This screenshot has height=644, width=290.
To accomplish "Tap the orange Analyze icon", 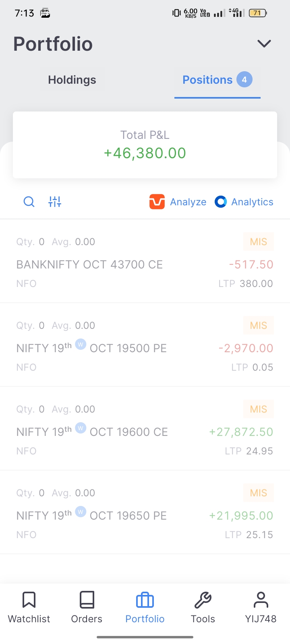I will tap(157, 202).
